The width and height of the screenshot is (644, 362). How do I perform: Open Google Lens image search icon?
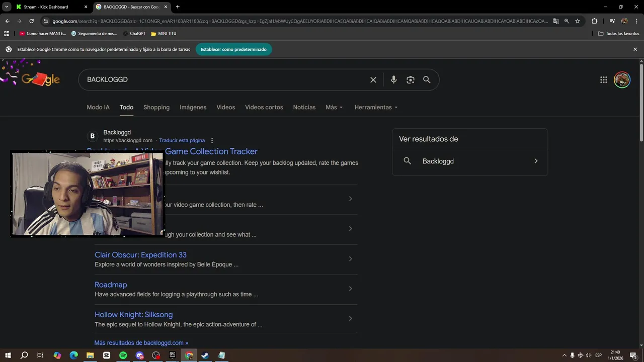click(411, 79)
